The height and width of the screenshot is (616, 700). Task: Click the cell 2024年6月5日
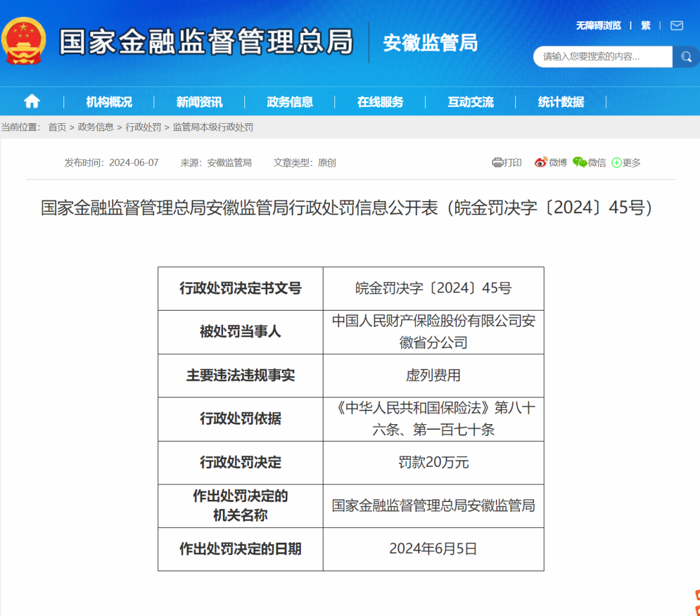point(433,549)
